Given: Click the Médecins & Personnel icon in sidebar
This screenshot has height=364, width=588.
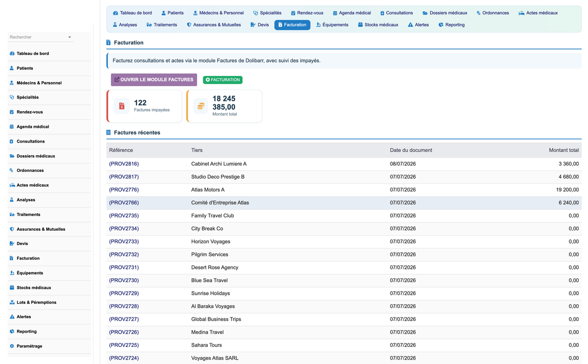Looking at the screenshot, I should pyautogui.click(x=12, y=83).
